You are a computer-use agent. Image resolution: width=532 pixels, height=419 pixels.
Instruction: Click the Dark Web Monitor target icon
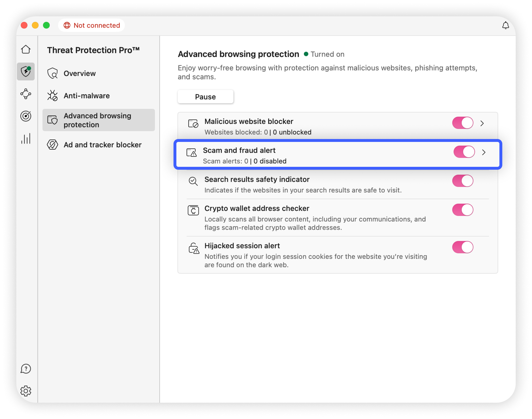pyautogui.click(x=26, y=116)
